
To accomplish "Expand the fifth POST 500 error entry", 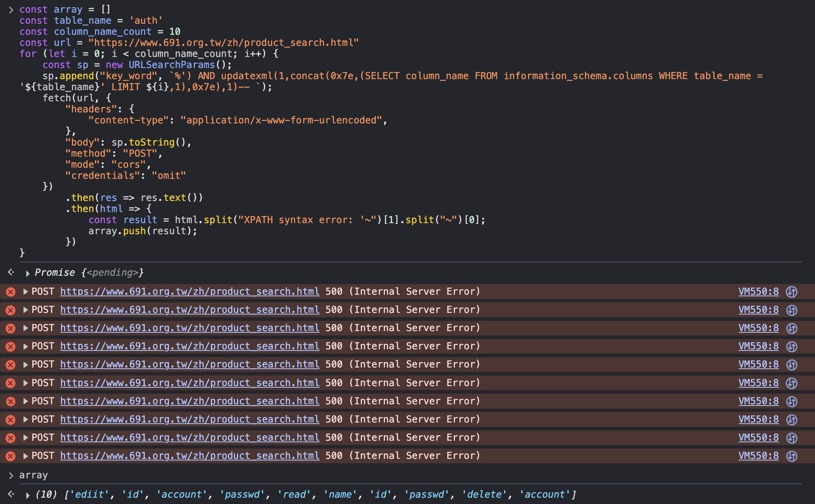I will click(25, 364).
